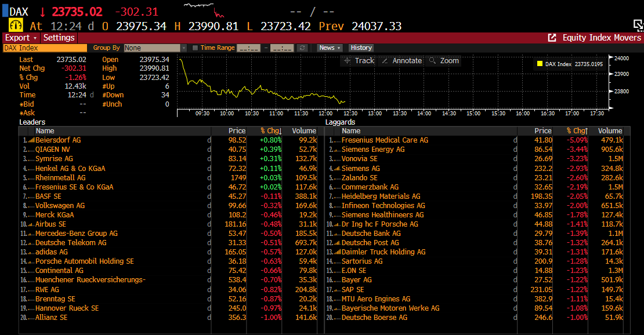Click the yellow DAX Index legend swatch

(540, 64)
